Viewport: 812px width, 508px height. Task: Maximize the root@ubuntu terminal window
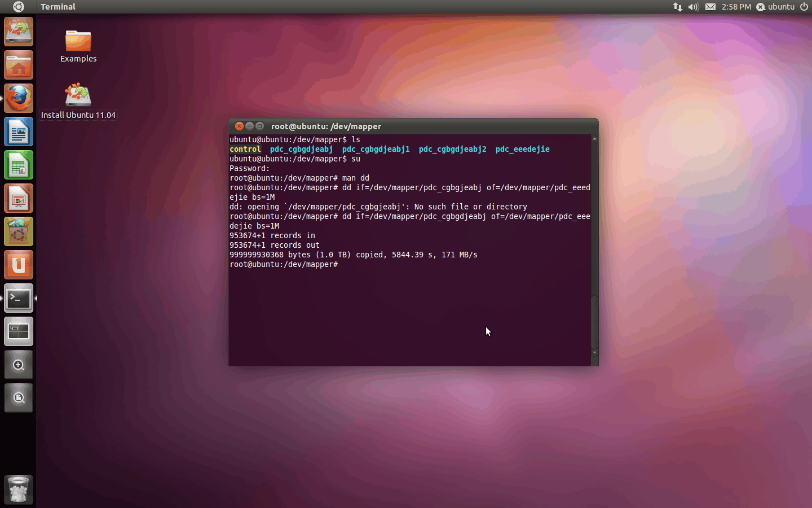click(259, 126)
